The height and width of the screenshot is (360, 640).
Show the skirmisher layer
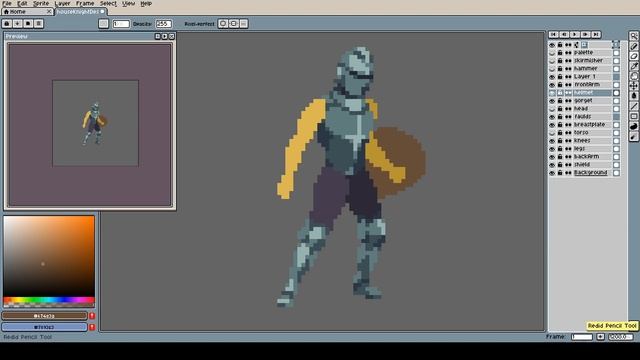click(x=552, y=60)
